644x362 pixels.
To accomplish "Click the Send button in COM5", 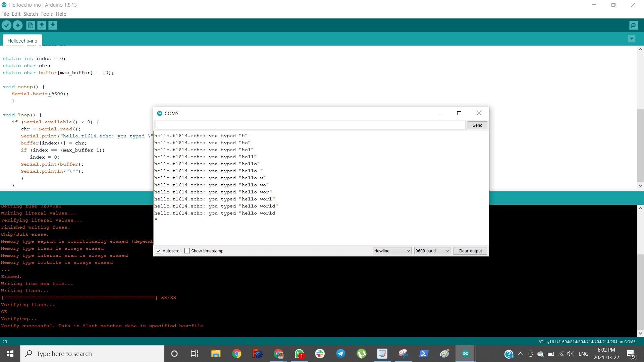I will [477, 125].
